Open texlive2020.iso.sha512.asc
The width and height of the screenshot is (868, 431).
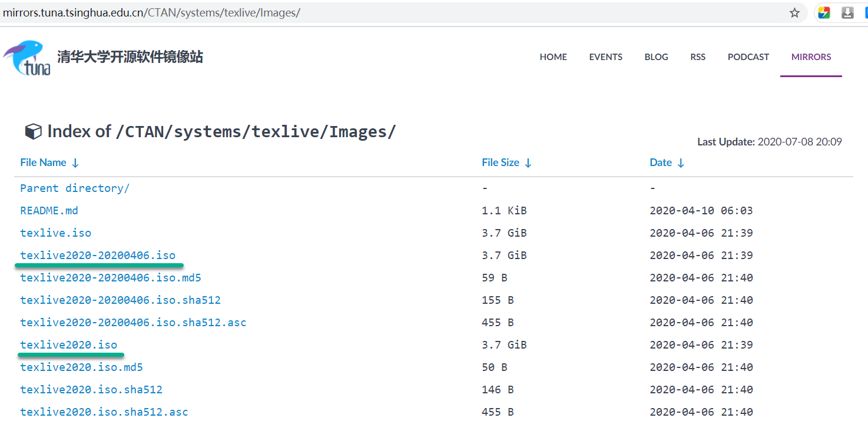[104, 412]
